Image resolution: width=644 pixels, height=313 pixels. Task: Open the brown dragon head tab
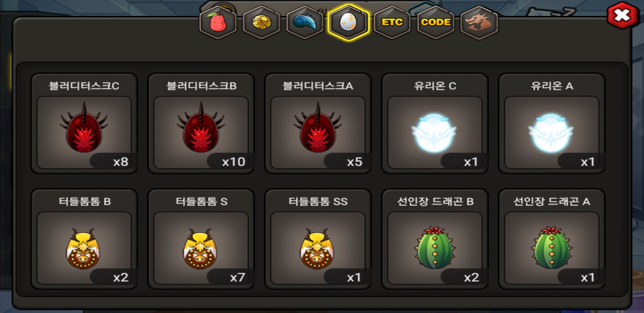click(x=479, y=23)
